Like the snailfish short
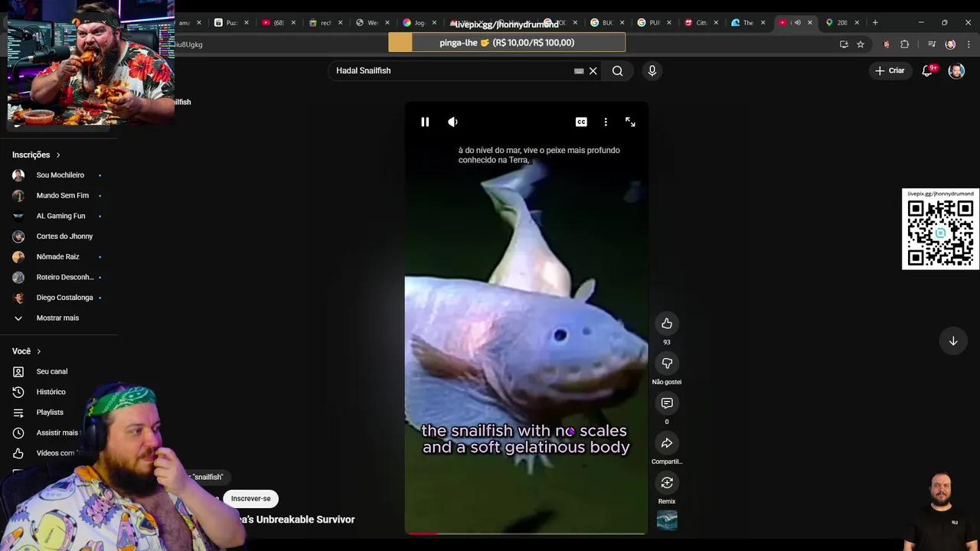This screenshot has height=551, width=980. (667, 324)
